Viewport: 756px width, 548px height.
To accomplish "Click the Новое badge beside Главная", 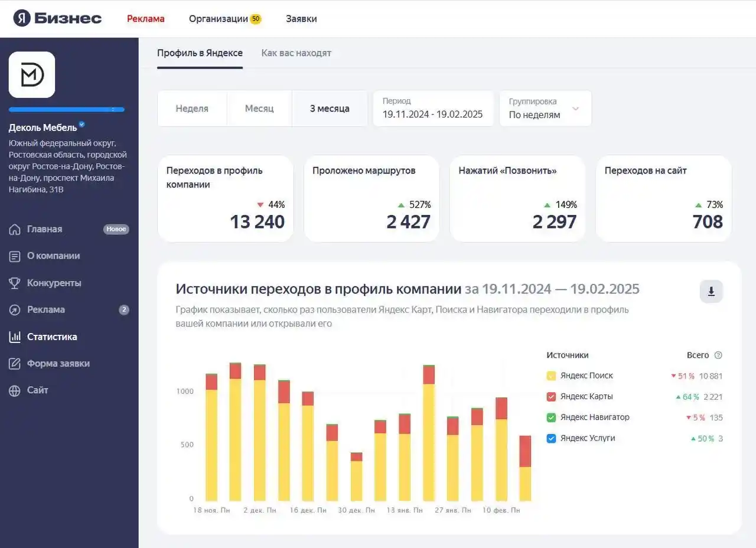I will pos(116,229).
